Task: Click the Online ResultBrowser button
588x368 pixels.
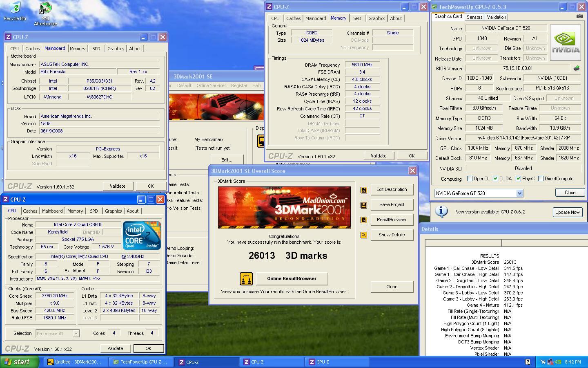Action: pos(292,279)
